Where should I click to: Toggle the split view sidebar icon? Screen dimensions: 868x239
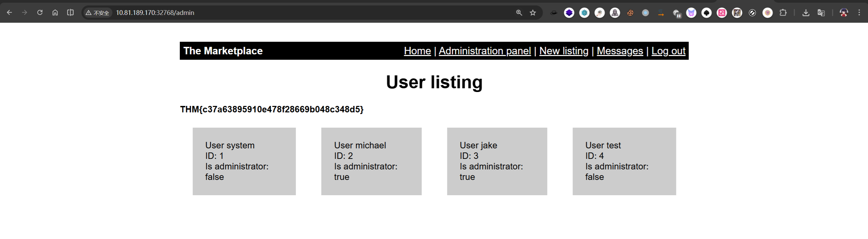(x=70, y=13)
